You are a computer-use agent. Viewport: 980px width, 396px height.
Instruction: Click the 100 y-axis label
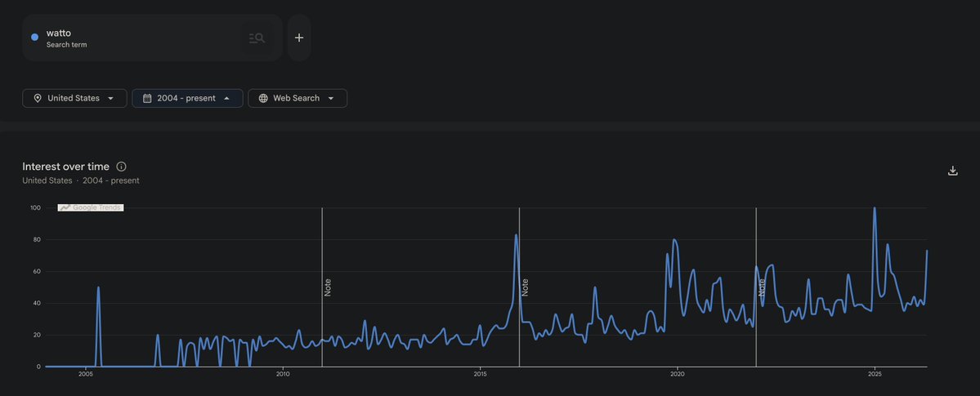36,207
